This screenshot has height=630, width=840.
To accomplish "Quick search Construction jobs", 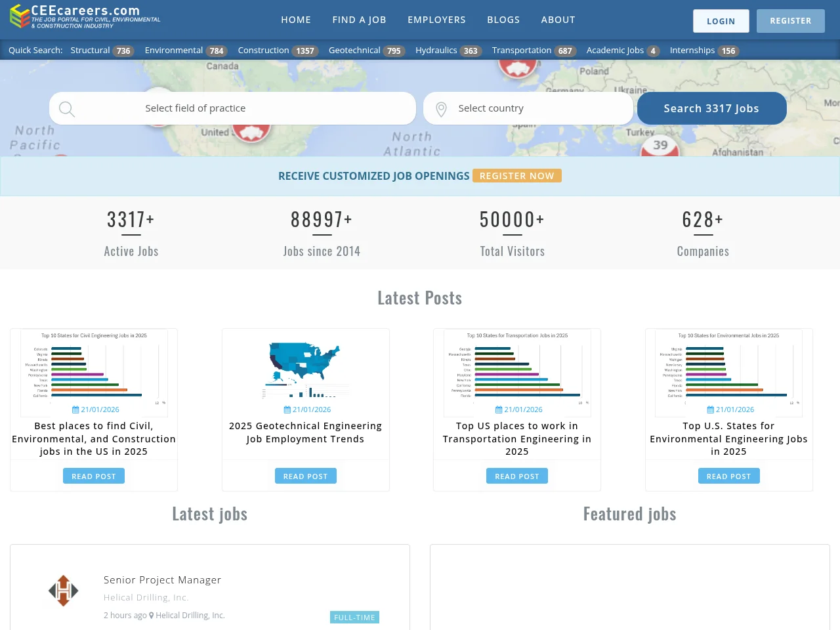I will (278, 51).
